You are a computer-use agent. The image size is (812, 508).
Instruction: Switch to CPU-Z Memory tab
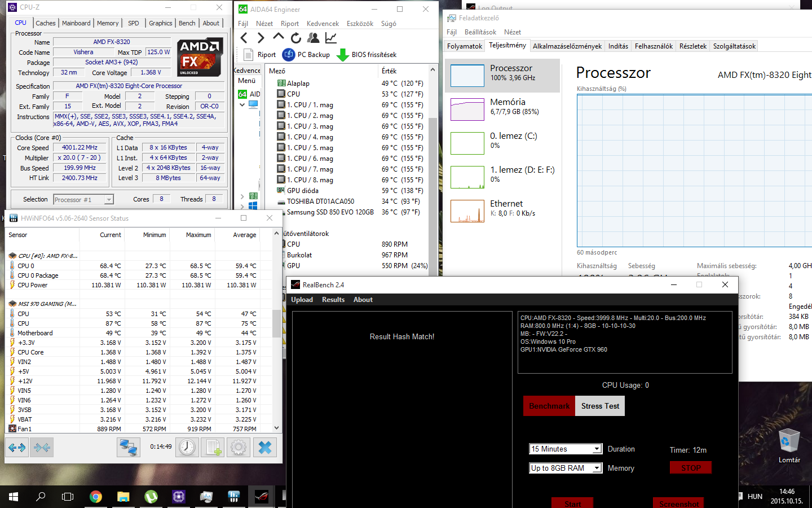pos(108,23)
